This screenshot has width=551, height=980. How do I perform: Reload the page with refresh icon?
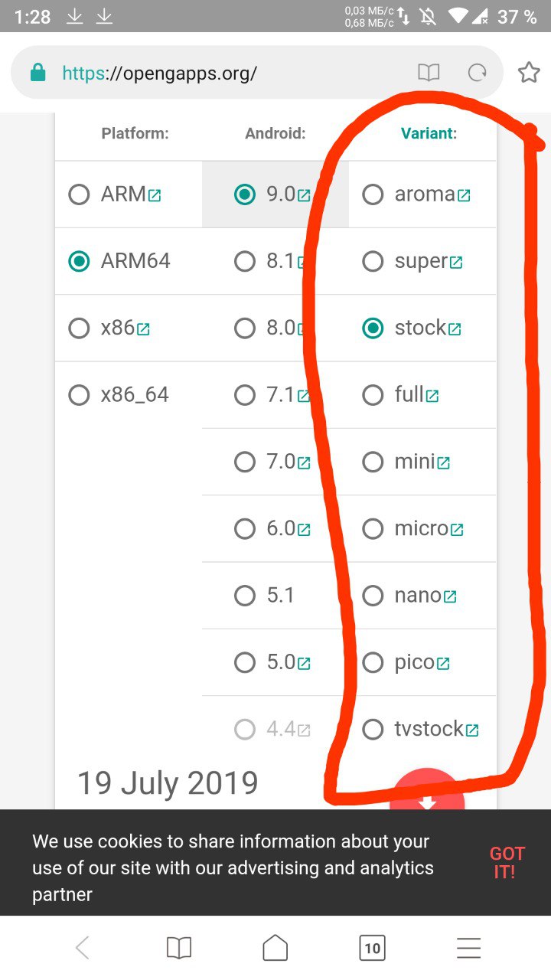(478, 73)
